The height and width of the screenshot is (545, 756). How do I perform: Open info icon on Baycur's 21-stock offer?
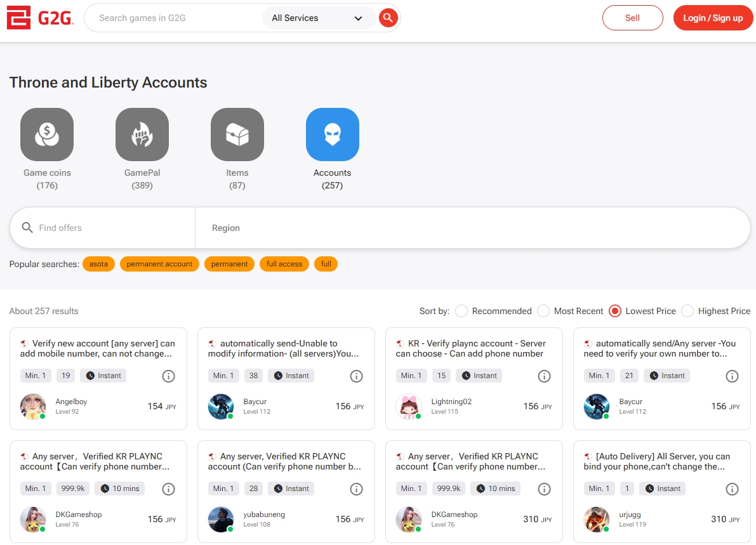[732, 376]
